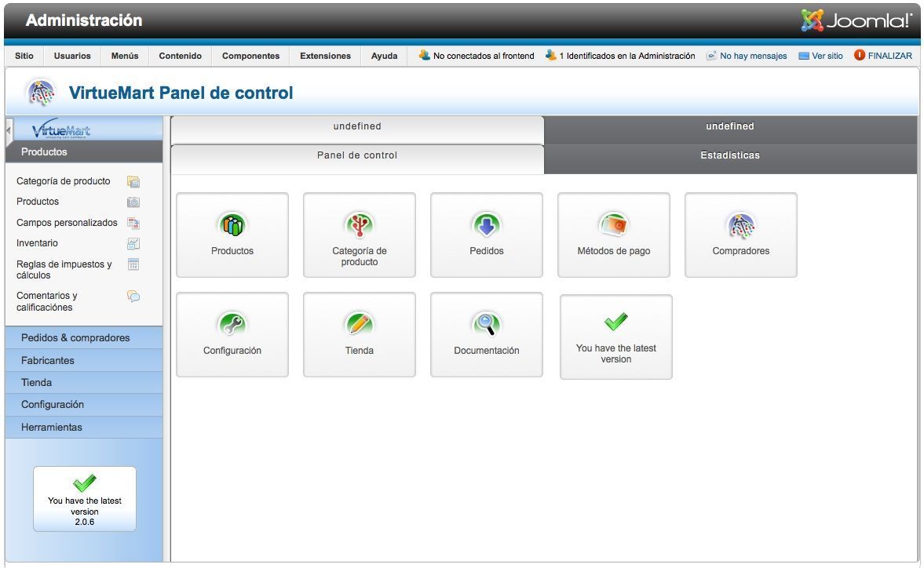Collapse the sidebar with the left arrow
The height and width of the screenshot is (568, 924).
[x=9, y=129]
